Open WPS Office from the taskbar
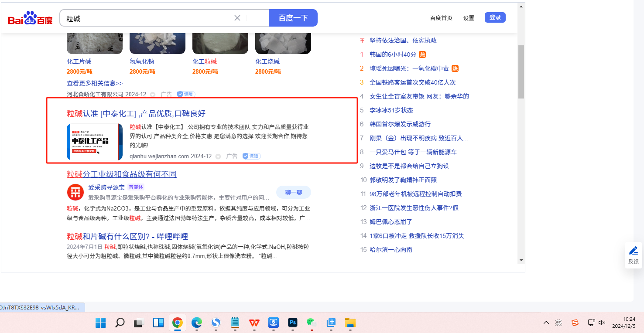The height and width of the screenshot is (333, 644). pos(254,323)
